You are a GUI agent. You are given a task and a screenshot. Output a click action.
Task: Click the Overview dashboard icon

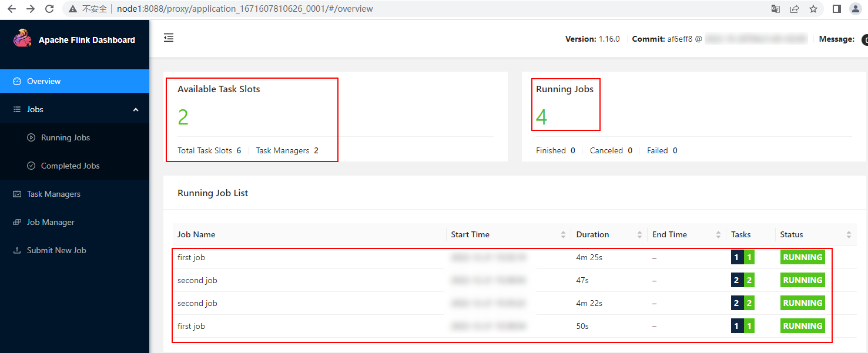coord(17,81)
